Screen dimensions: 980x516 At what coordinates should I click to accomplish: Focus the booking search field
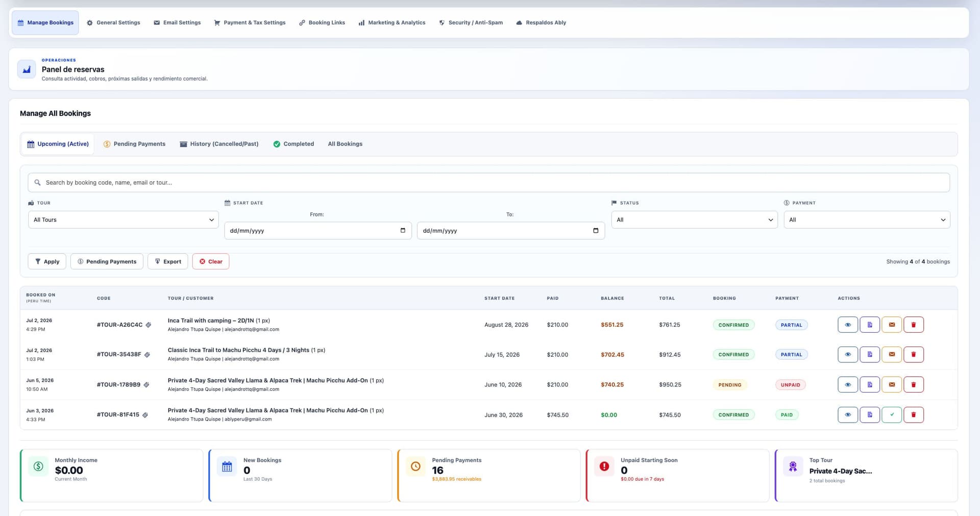[488, 182]
